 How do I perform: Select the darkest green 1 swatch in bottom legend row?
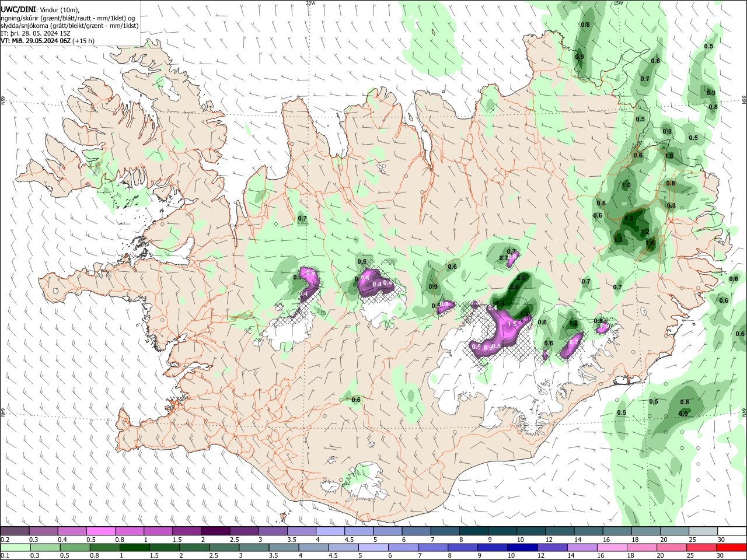pos(134,547)
